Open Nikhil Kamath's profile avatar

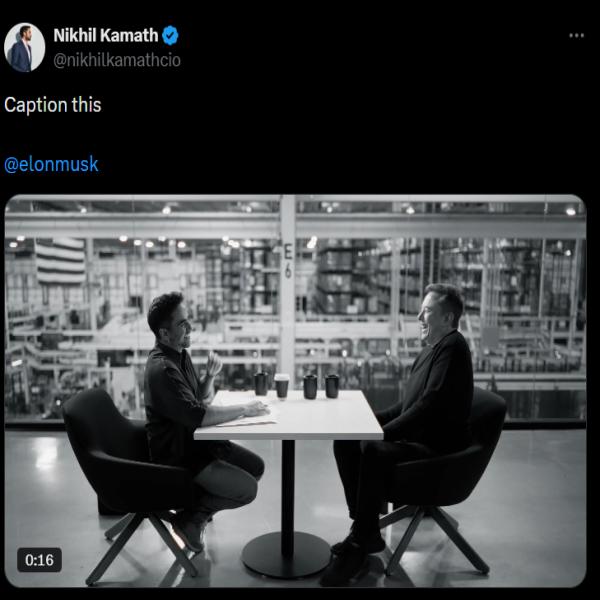pyautogui.click(x=24, y=47)
